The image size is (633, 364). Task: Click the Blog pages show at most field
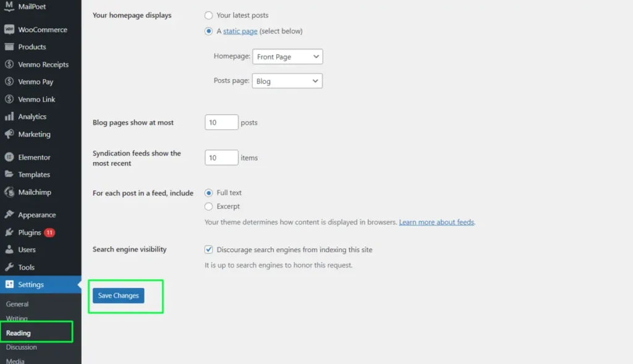click(221, 122)
